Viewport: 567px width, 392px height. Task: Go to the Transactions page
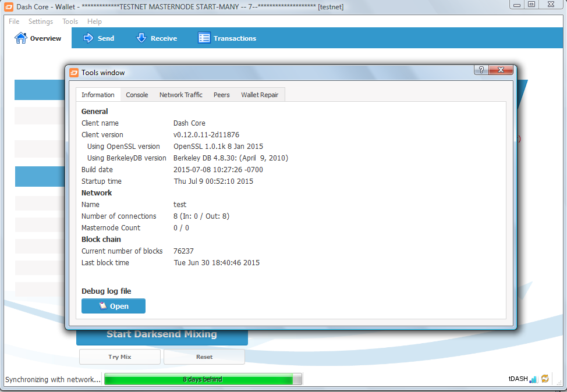227,38
